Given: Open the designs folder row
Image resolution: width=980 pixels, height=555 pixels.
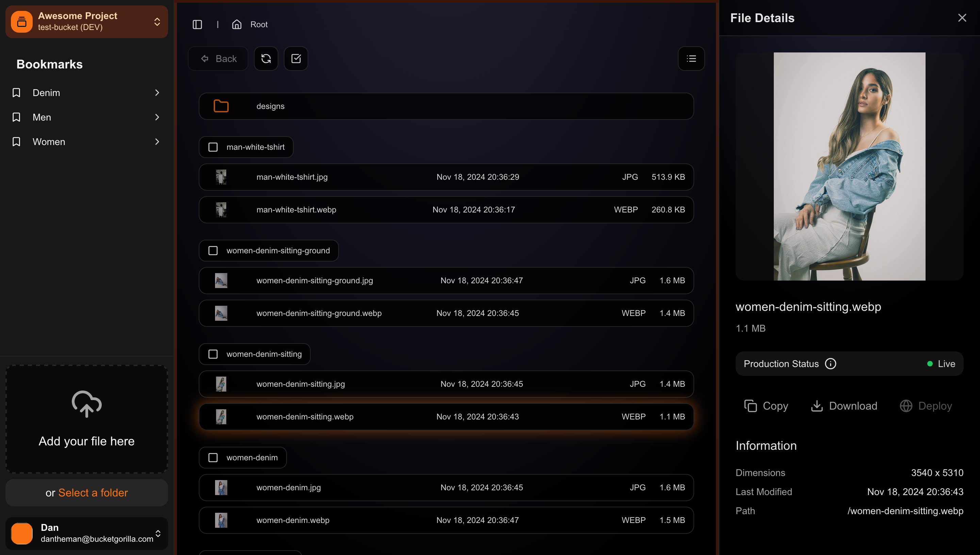Looking at the screenshot, I should 446,106.
